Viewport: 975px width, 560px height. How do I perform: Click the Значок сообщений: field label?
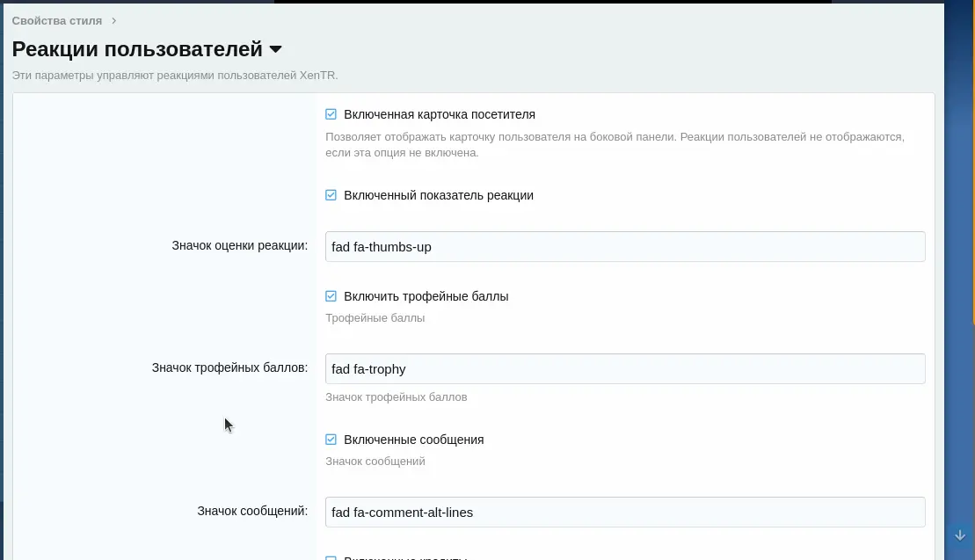(252, 511)
